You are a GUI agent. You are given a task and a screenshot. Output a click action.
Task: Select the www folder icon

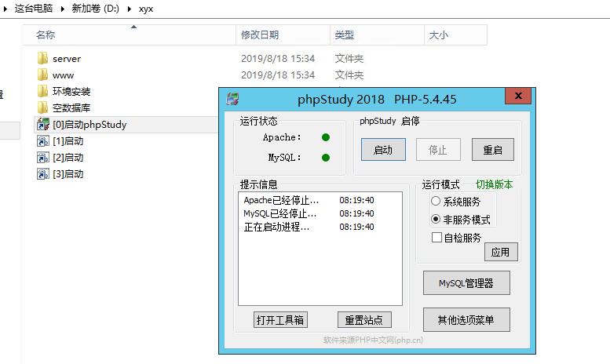tap(42, 75)
